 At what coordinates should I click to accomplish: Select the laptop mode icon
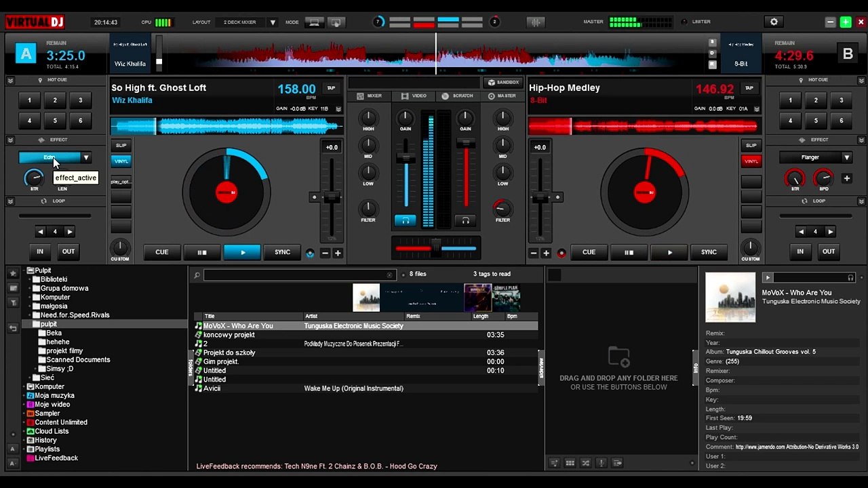314,22
